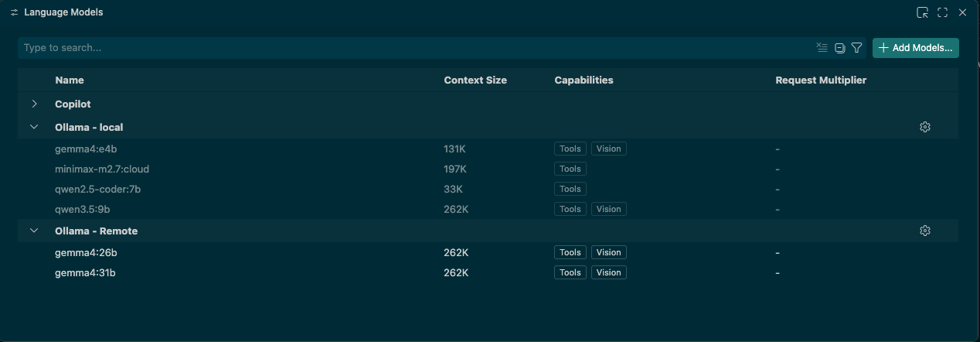Select the minimax-m2.7:cloud model
The width and height of the screenshot is (980, 342).
[488, 169]
